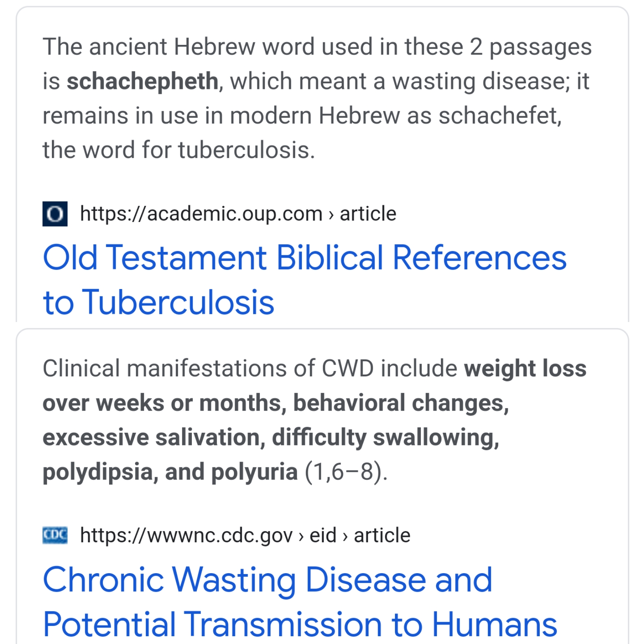Viewport: 644px width, 644px height.
Task: Click the wwwnc.cdc.gov URL
Action: coord(186,535)
